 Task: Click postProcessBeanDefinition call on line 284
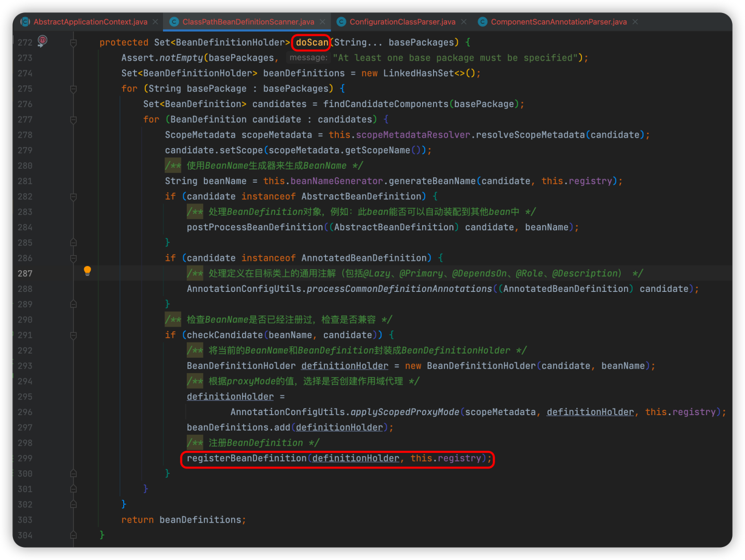[255, 227]
